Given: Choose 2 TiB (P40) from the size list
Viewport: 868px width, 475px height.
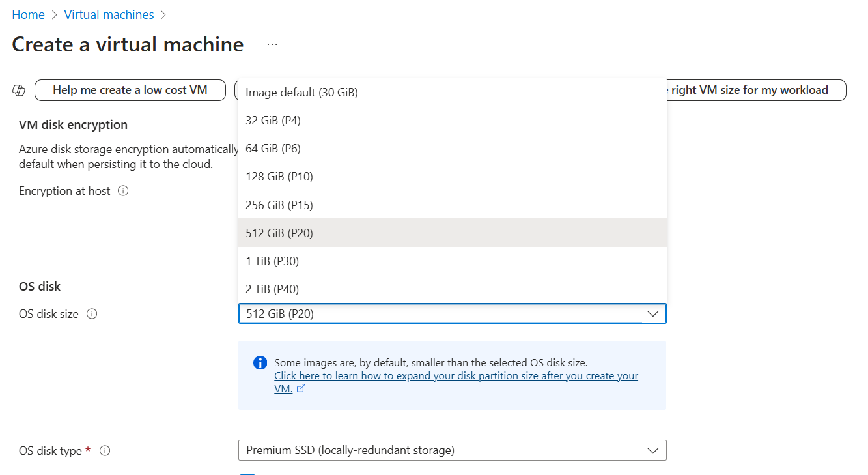Looking at the screenshot, I should 272,289.
